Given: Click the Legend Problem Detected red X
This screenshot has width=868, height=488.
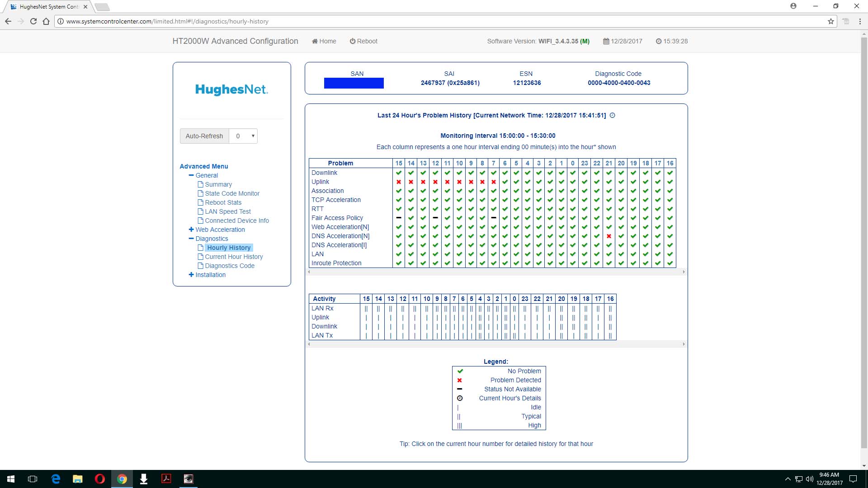Looking at the screenshot, I should (459, 380).
